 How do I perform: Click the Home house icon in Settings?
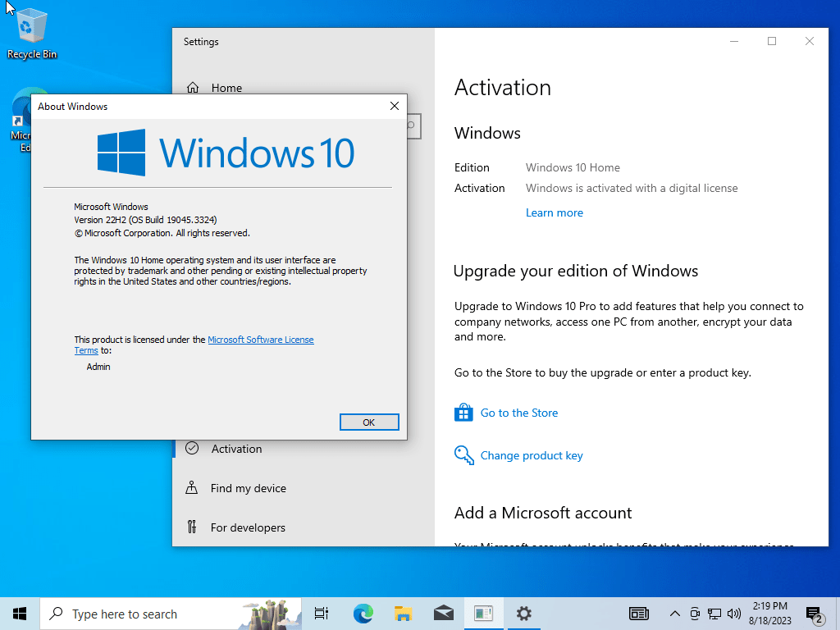193,87
